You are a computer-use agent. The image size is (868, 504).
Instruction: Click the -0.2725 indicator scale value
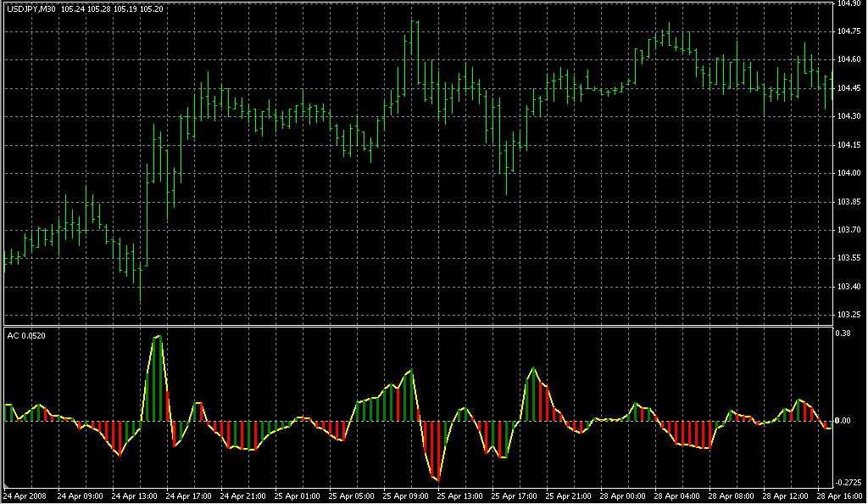pos(849,480)
